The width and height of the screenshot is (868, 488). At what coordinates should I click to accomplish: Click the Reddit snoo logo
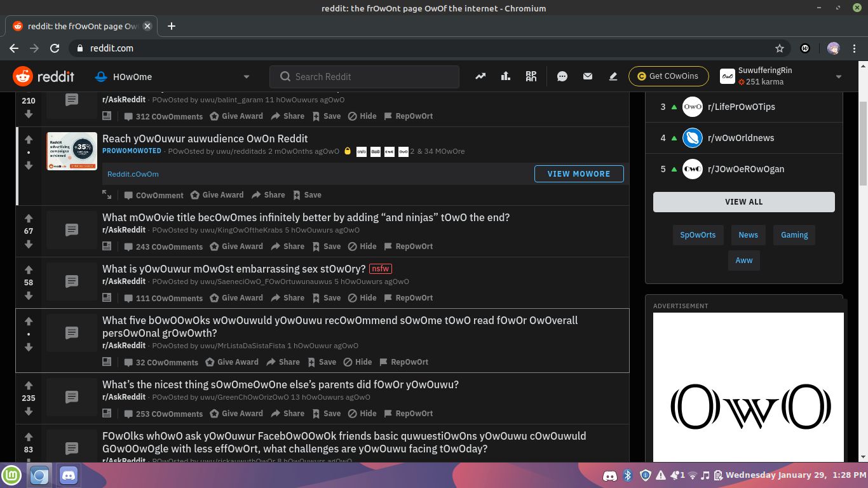[22, 76]
